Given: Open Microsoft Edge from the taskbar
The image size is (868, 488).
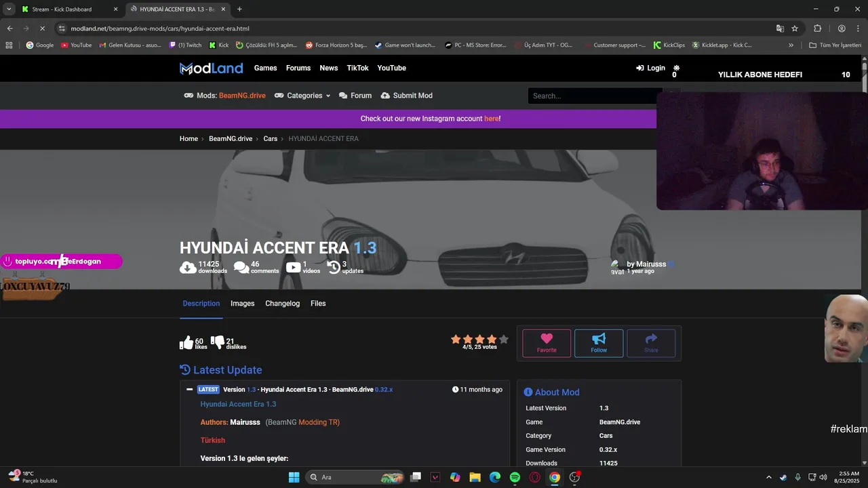Looking at the screenshot, I should click(x=495, y=477).
